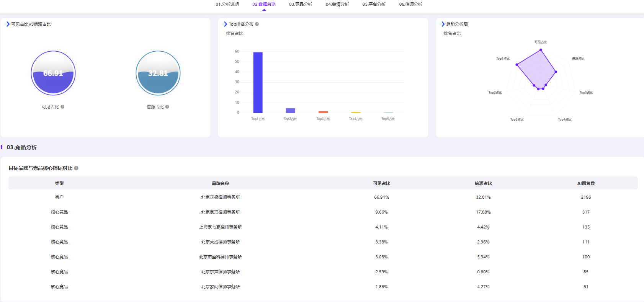Select the 北京市盈科律师事务所 brand cell
Screen dimensions: 644x302
click(221, 257)
